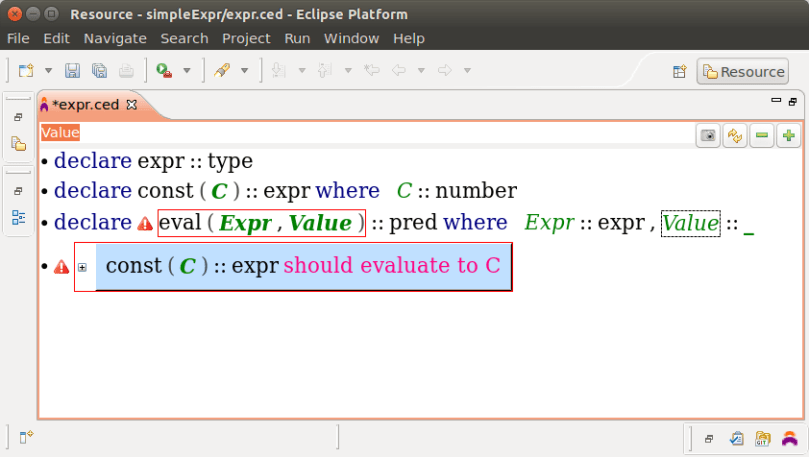
Task: Close the expr.ced editor tab
Action: click(131, 104)
